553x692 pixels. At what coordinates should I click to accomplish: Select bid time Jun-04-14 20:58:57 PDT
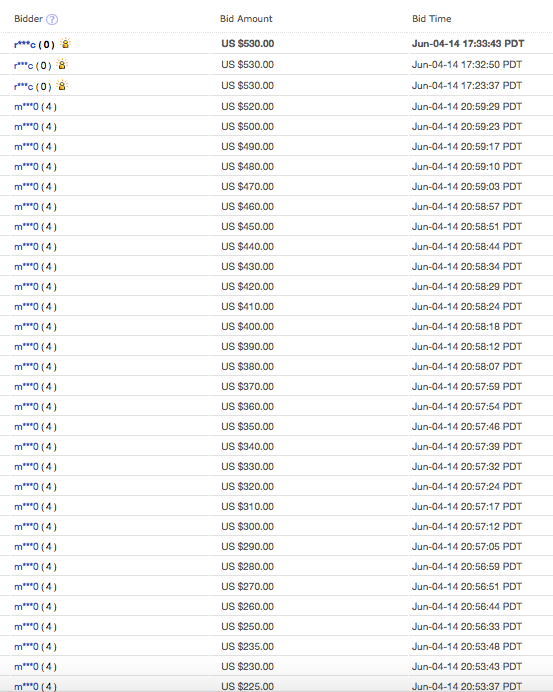[467, 207]
